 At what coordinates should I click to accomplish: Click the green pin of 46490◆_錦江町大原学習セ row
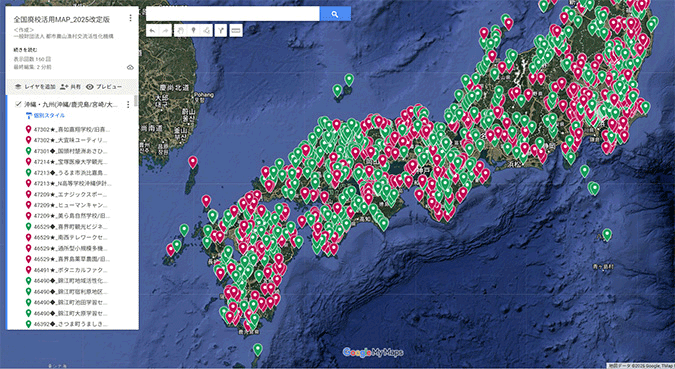click(28, 313)
